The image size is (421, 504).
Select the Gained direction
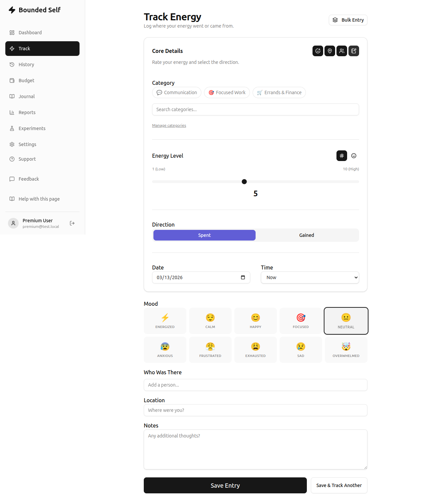pos(307,235)
